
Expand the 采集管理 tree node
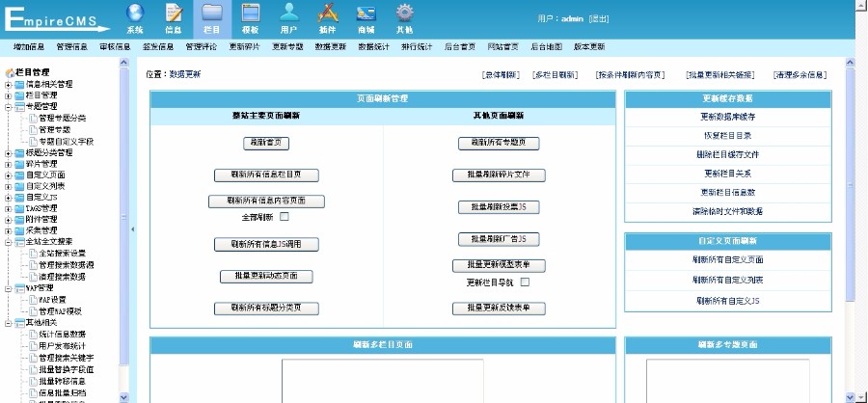[x=9, y=230]
